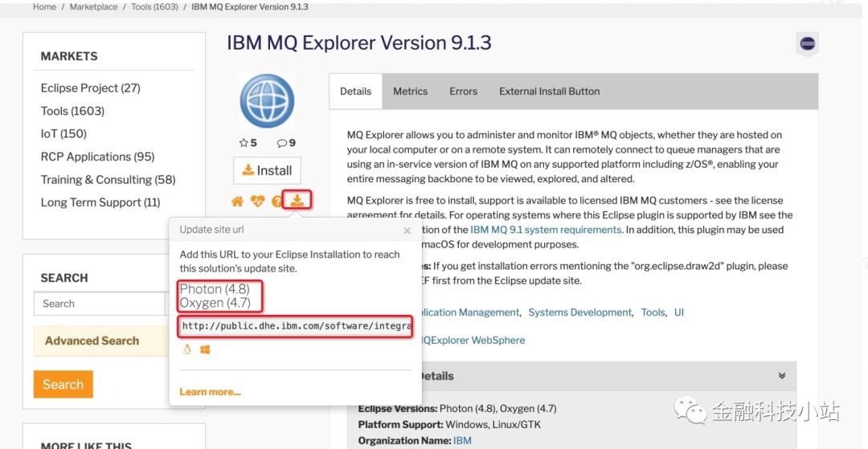
Task: Click the update site URL text field
Action: 295,326
